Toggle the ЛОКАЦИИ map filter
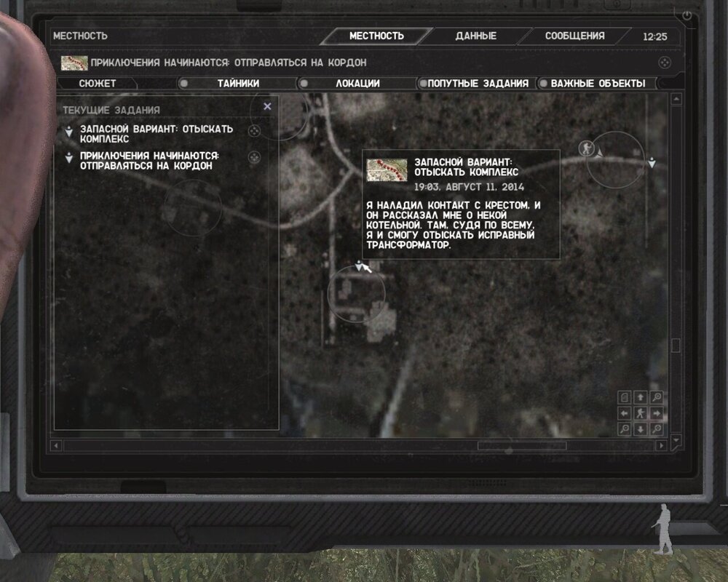This screenshot has width=728, height=582. tap(357, 84)
